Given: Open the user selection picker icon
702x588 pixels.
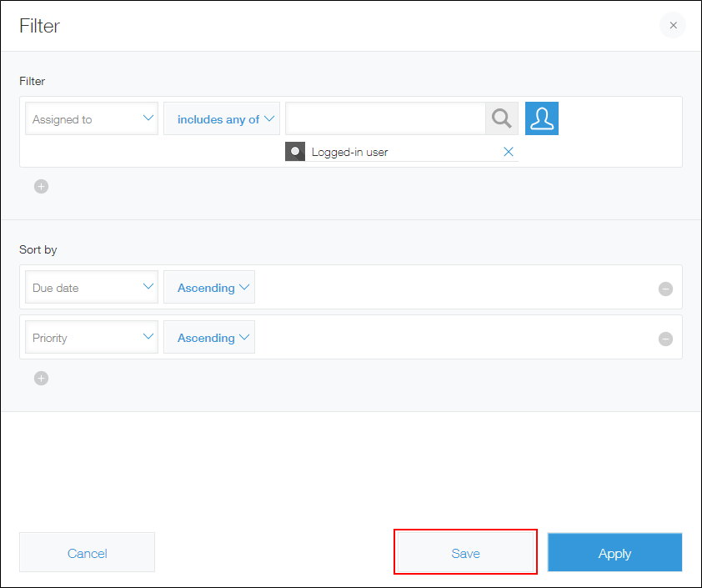Looking at the screenshot, I should [x=541, y=118].
